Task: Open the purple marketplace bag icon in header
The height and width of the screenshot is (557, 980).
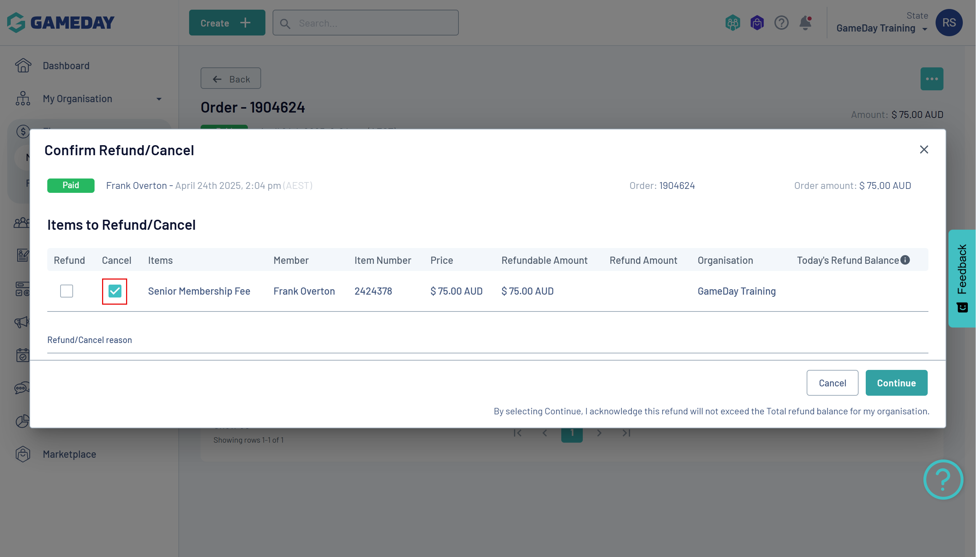Action: click(757, 23)
